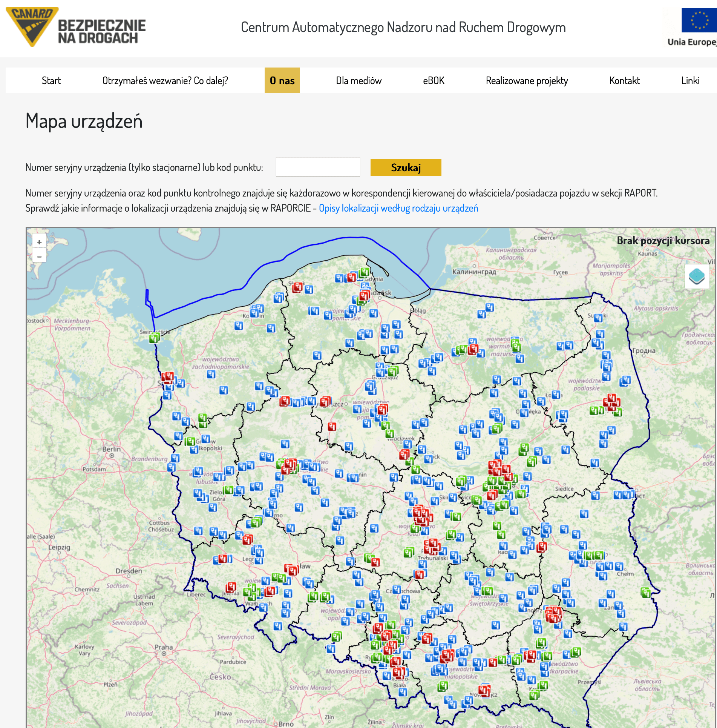Go to 'Dla mediów' section

(x=359, y=80)
